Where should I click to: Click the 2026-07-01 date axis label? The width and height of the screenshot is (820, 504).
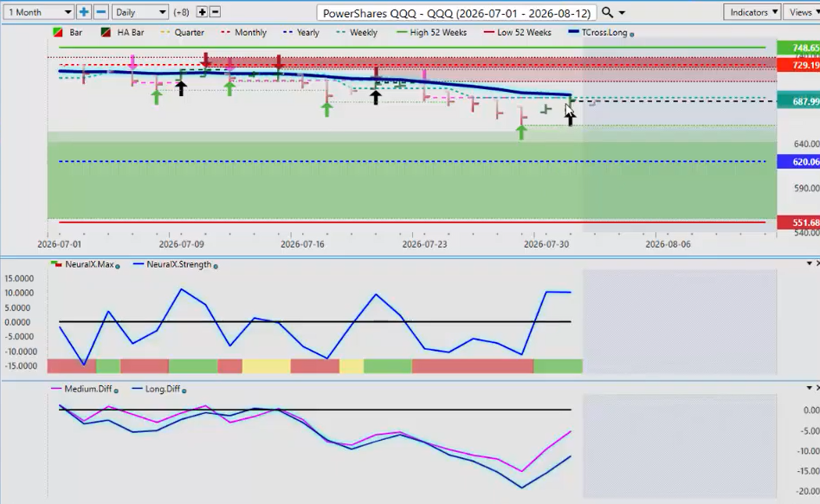tap(59, 244)
